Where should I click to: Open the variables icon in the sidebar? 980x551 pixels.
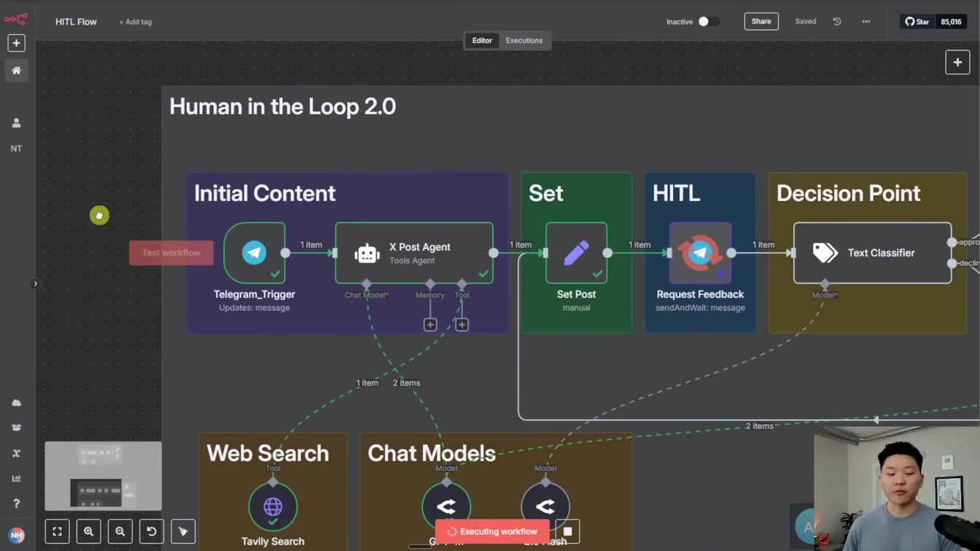pos(16,453)
